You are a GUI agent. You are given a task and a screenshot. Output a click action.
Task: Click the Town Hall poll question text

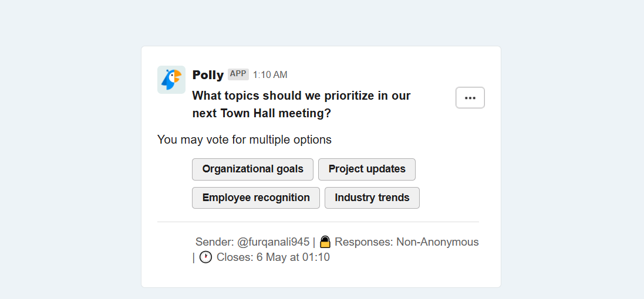tap(302, 104)
